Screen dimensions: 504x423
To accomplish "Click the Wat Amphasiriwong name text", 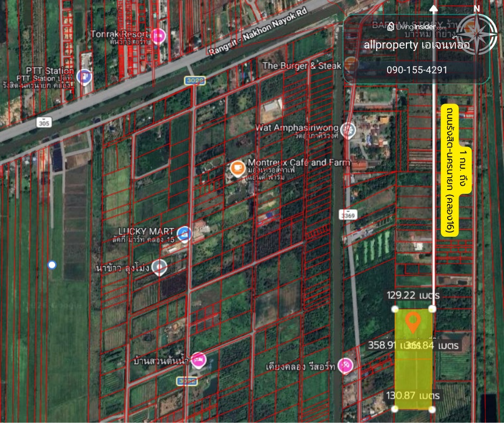I will 297,127.
